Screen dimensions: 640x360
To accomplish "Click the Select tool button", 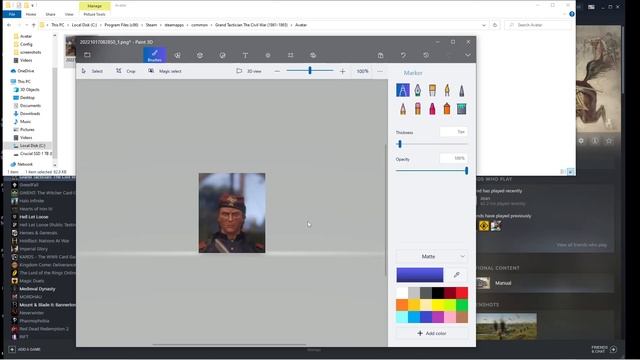I will click(92, 71).
